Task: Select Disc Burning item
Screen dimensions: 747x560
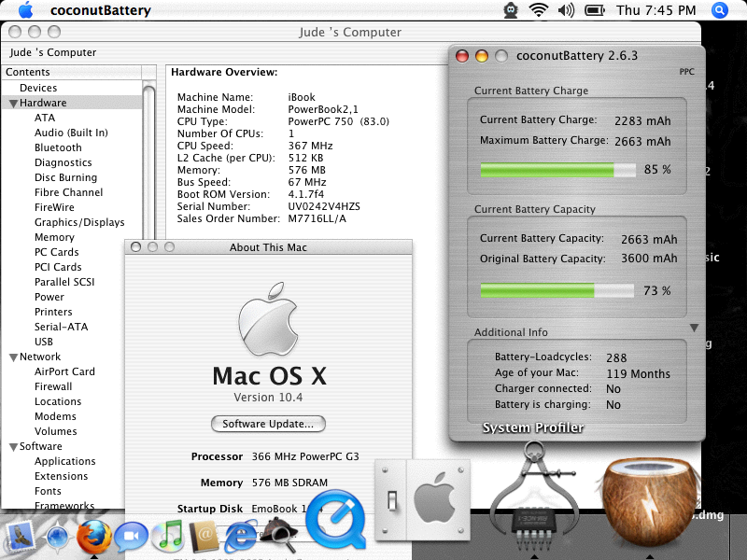Action: (65, 177)
